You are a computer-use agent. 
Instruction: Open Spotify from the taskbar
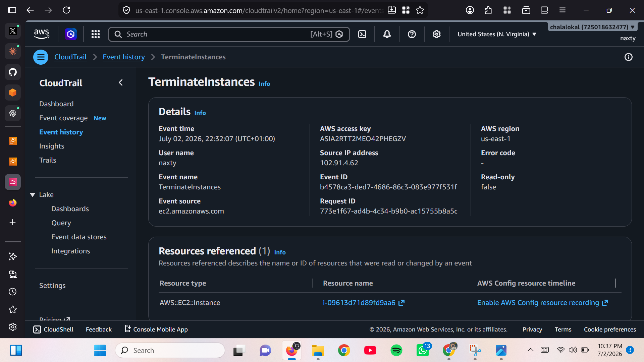[x=396, y=351]
